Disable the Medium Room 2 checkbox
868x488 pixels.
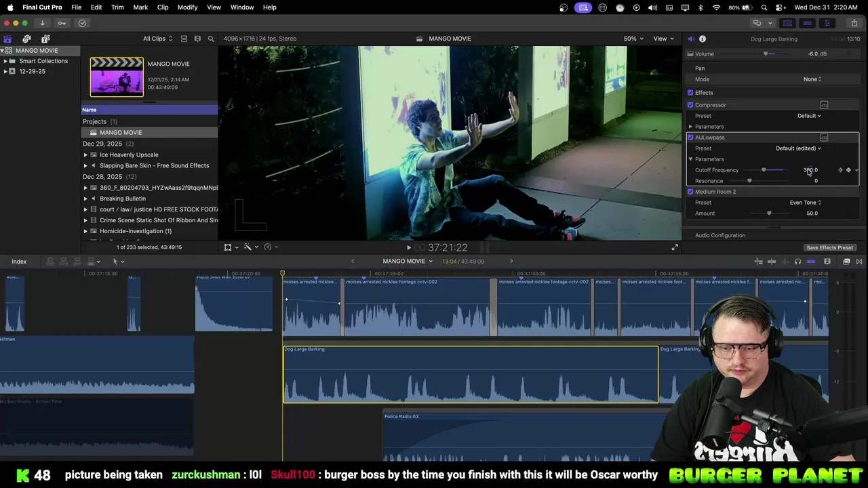click(x=690, y=192)
